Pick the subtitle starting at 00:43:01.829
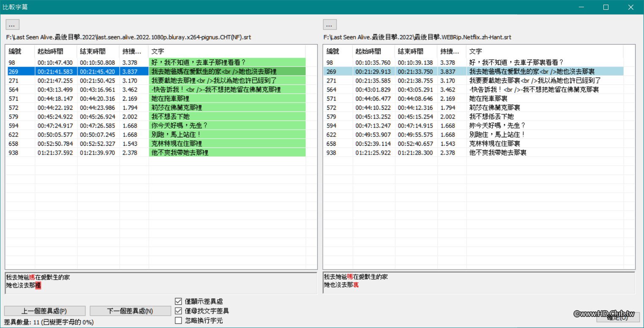 473,89
